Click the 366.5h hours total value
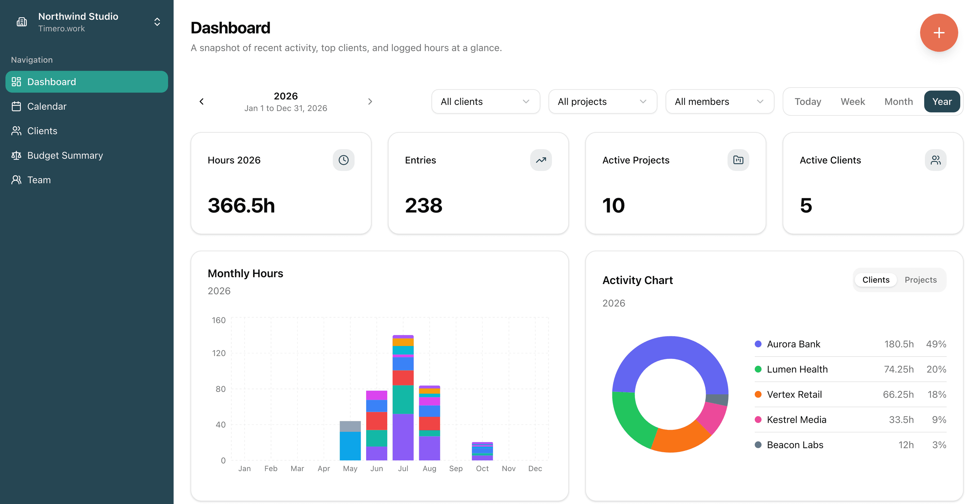The height and width of the screenshot is (504, 980). 241,206
